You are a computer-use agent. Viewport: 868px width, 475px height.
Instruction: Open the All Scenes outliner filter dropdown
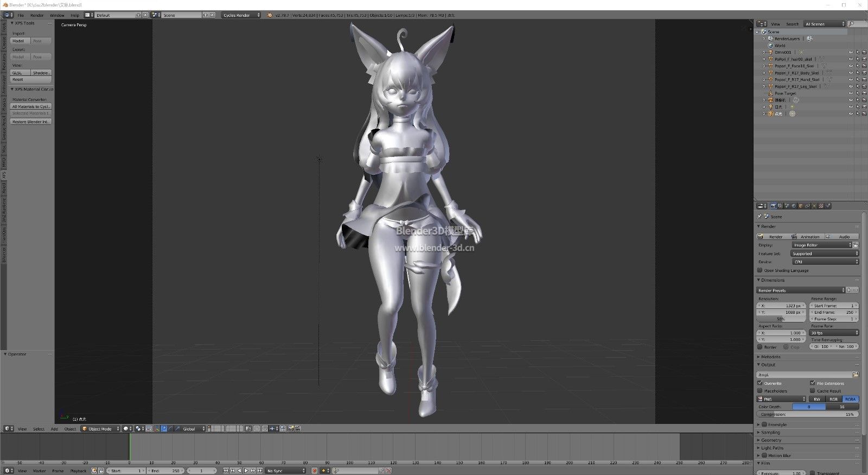(x=825, y=24)
